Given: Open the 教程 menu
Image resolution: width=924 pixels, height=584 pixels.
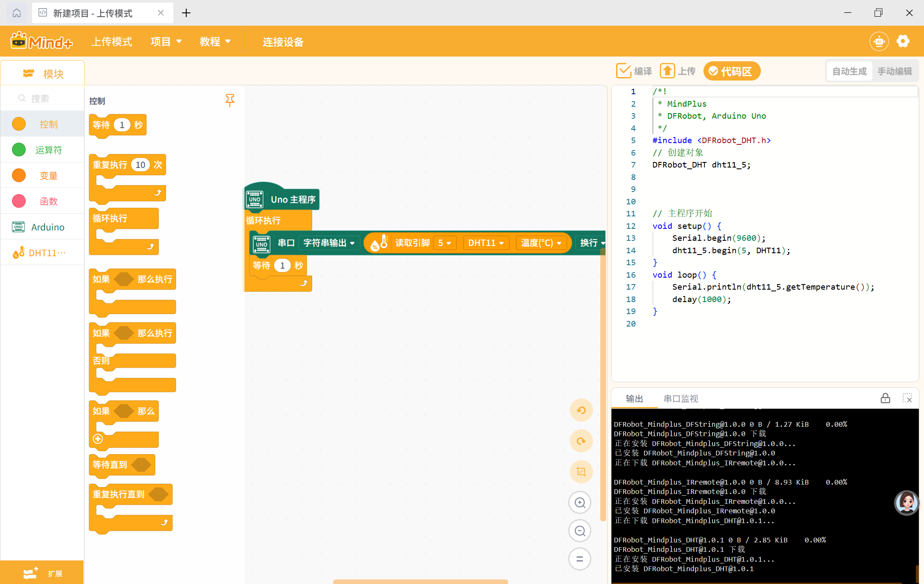Looking at the screenshot, I should coord(215,42).
